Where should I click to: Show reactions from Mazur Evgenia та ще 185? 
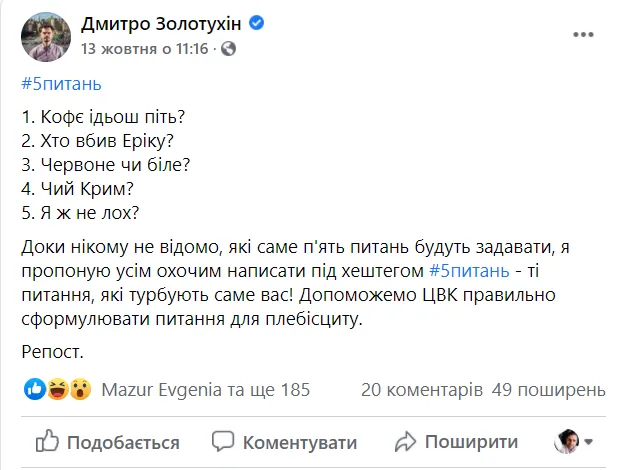coord(206,388)
